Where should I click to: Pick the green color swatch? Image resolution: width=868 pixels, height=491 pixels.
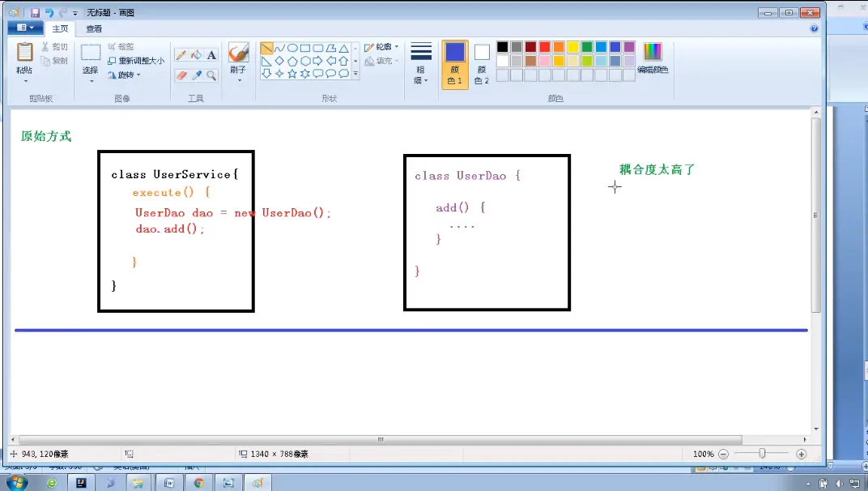[x=587, y=47]
